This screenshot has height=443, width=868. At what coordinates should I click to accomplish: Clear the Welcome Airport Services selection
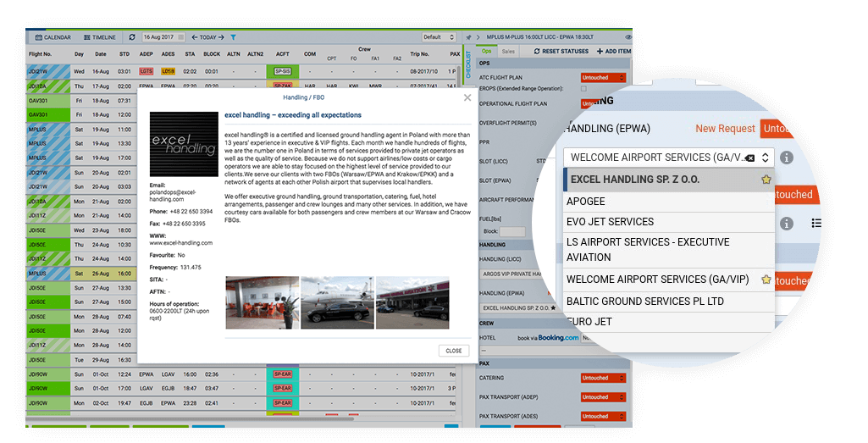750,158
